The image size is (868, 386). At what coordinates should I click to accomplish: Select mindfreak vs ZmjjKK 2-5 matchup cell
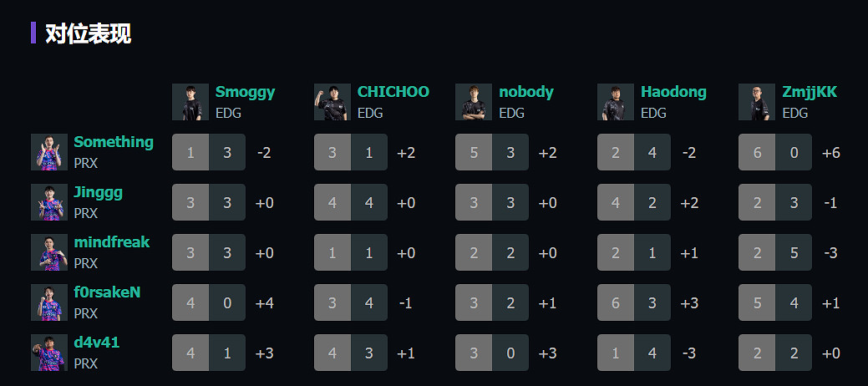click(775, 252)
